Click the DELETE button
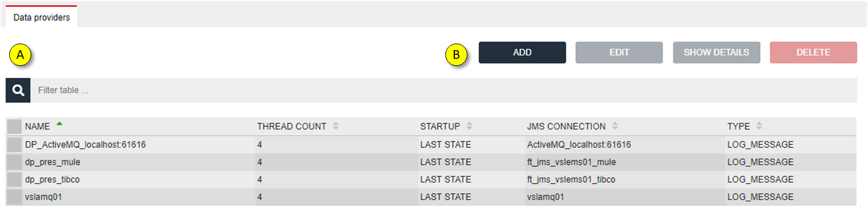Image resolution: width=868 pixels, height=222 pixels. click(813, 52)
